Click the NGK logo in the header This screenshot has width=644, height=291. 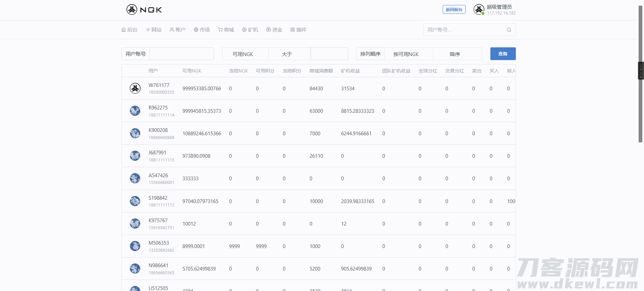tap(144, 10)
